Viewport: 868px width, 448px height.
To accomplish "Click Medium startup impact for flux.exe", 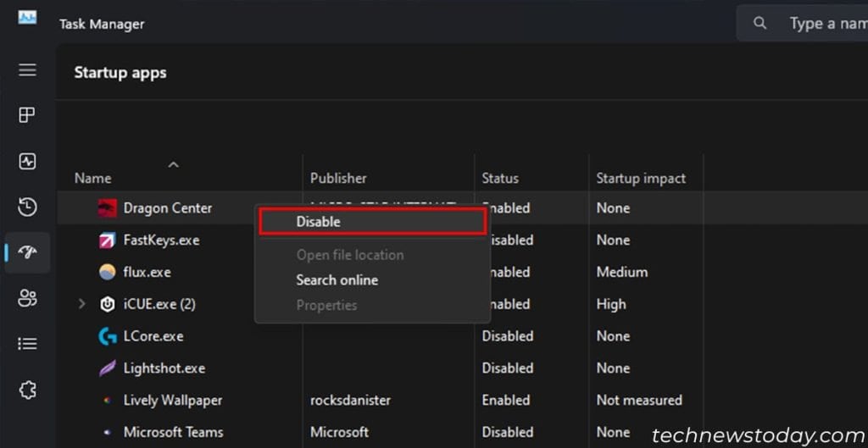I will click(x=622, y=272).
